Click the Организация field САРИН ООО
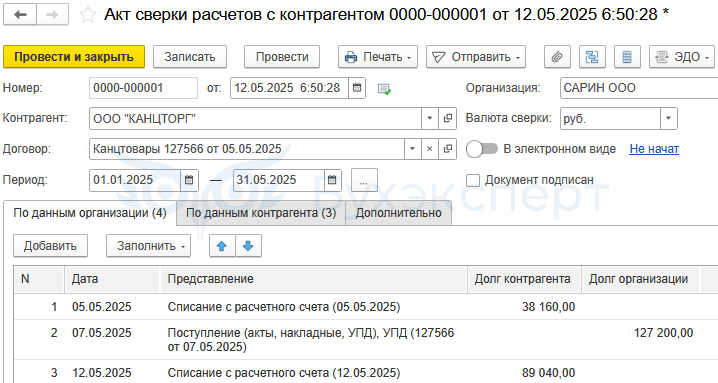Image resolution: width=718 pixels, height=383 pixels. pyautogui.click(x=639, y=88)
